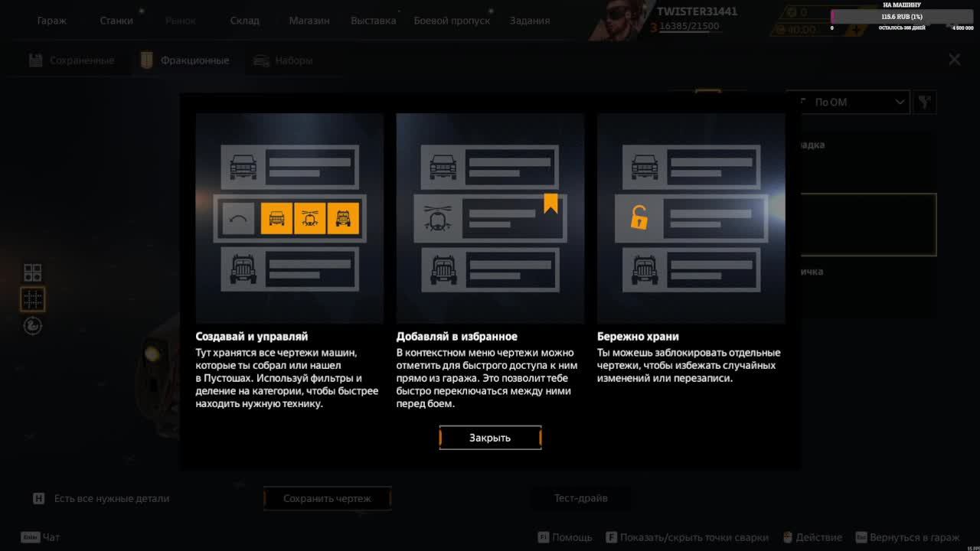This screenshot has width=980, height=551.
Task: Start the Тест-драйв
Action: coord(581,498)
